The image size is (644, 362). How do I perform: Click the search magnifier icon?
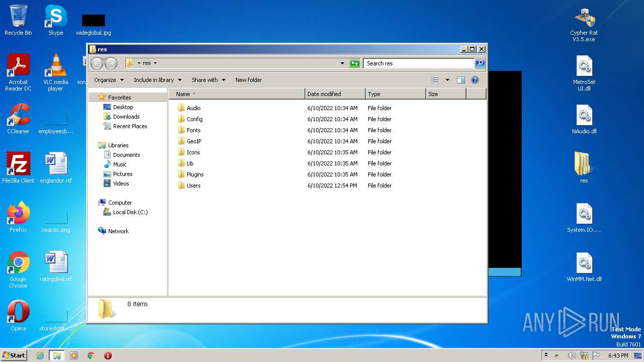pyautogui.click(x=480, y=63)
